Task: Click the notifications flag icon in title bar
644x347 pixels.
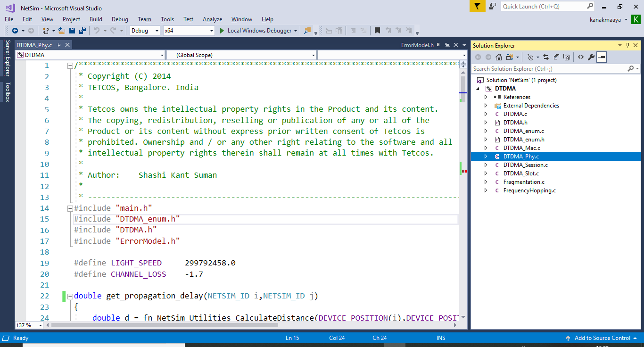Action: [477, 6]
